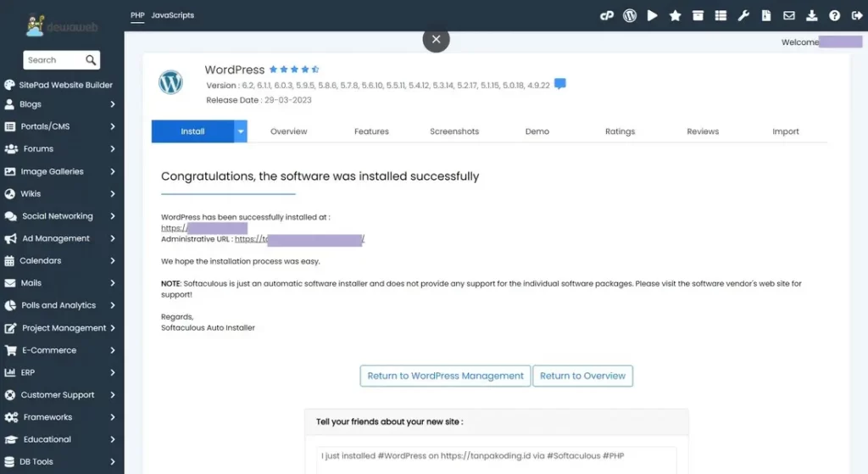This screenshot has width=868, height=474.
Task: Expand the Forums category
Action: 60,149
